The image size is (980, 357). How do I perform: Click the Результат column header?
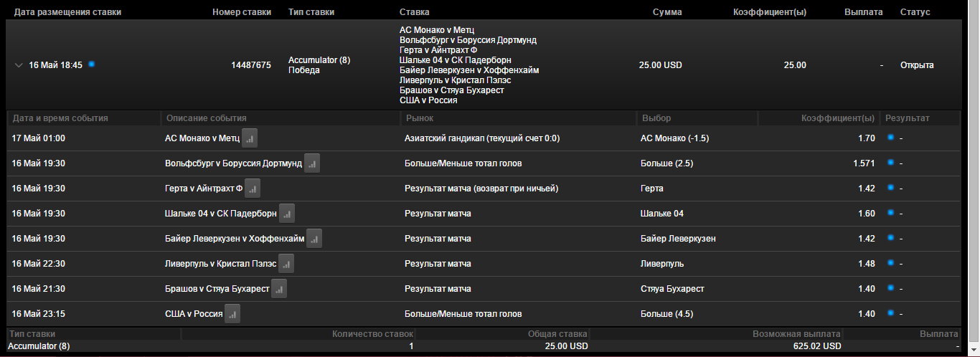click(908, 118)
